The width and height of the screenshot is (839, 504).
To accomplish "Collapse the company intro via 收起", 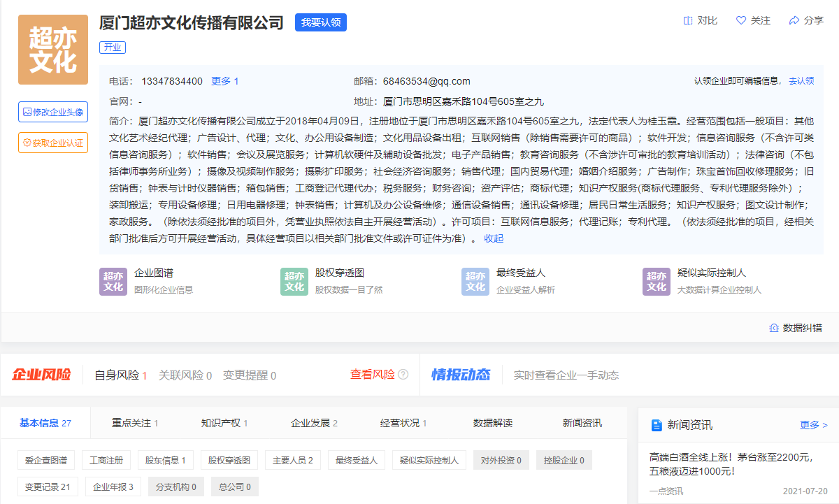I will coord(494,238).
